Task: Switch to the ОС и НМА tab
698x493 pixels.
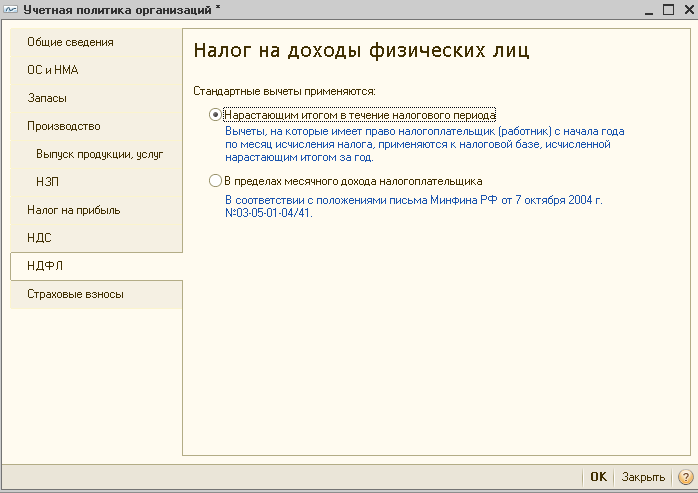Action: (96, 70)
